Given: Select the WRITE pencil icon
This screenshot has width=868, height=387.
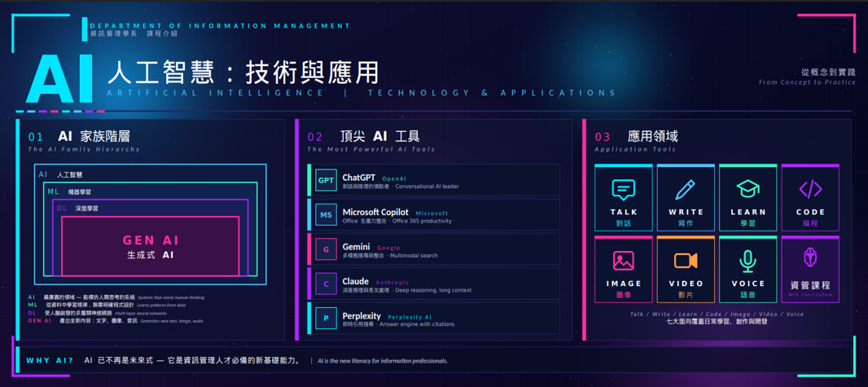Looking at the screenshot, I should click(686, 190).
